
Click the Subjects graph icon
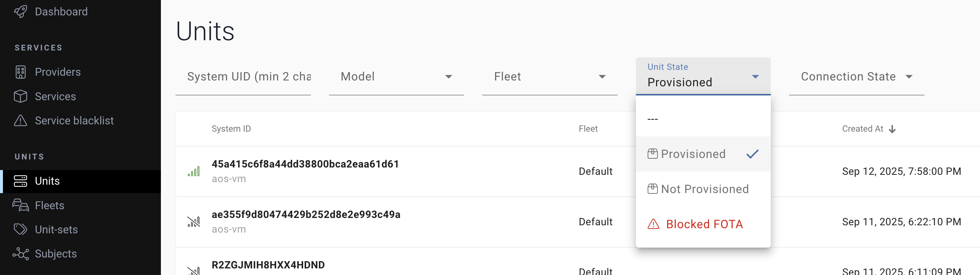[x=20, y=254]
